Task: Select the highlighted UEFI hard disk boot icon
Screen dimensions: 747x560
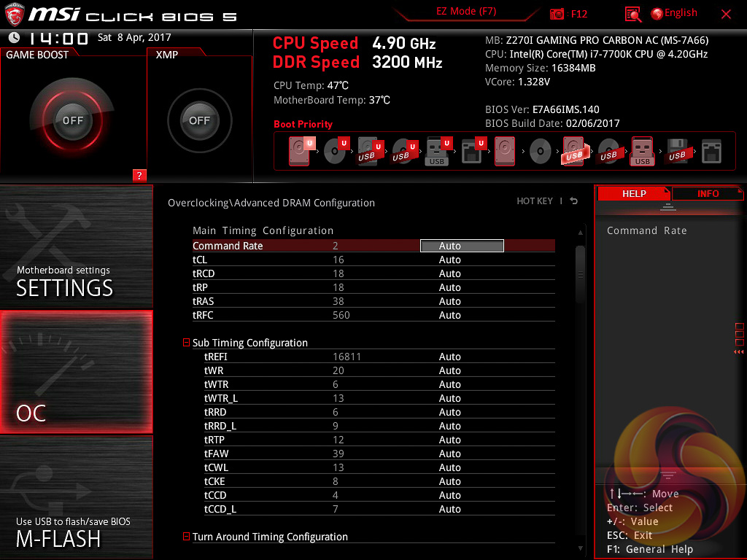Action: pos(302,151)
